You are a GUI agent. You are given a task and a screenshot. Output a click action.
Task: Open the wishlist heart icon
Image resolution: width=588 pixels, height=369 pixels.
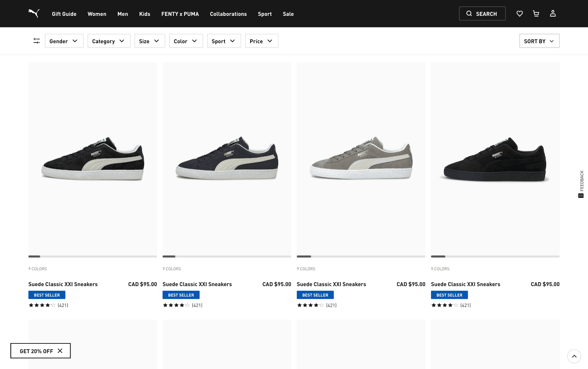[520, 14]
